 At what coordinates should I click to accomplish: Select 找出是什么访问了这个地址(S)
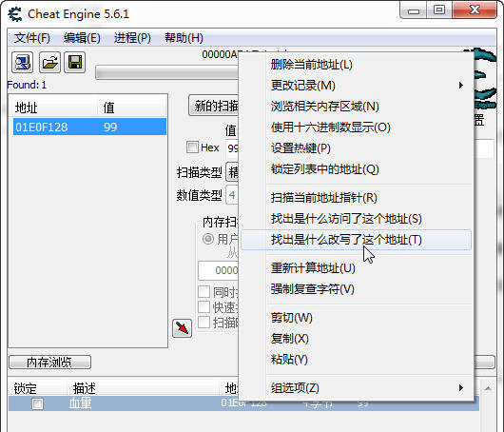click(x=357, y=219)
